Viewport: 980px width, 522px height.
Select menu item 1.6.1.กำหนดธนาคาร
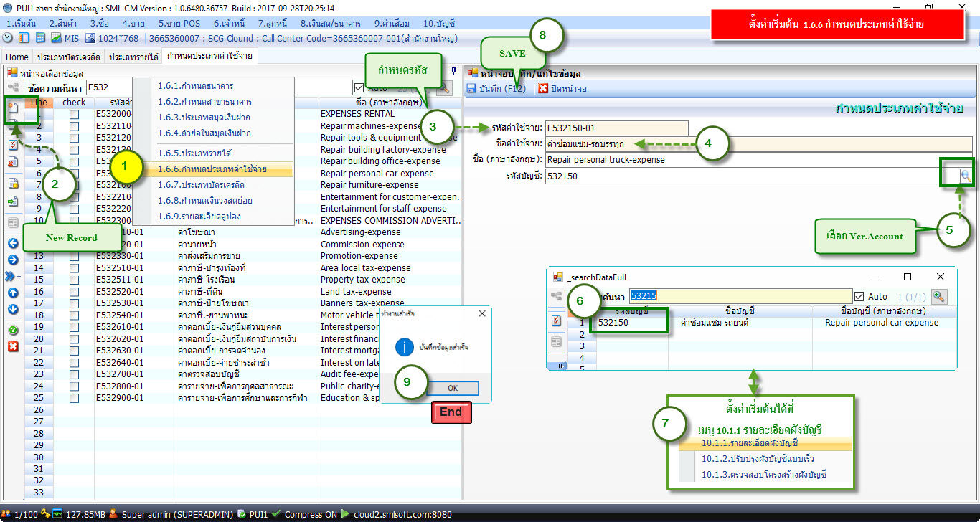195,85
